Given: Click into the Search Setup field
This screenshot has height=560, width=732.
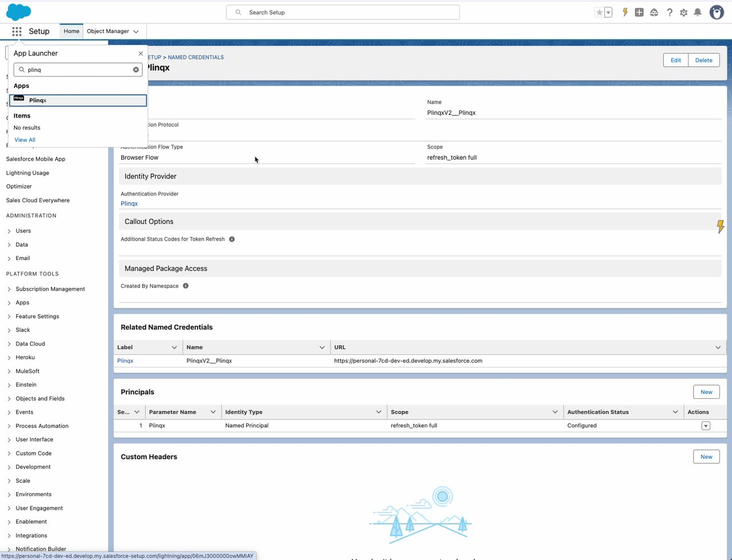Looking at the screenshot, I should pos(343,12).
